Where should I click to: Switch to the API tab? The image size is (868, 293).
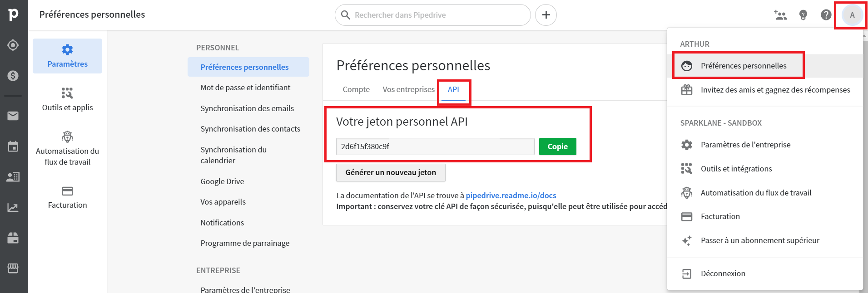pos(453,89)
